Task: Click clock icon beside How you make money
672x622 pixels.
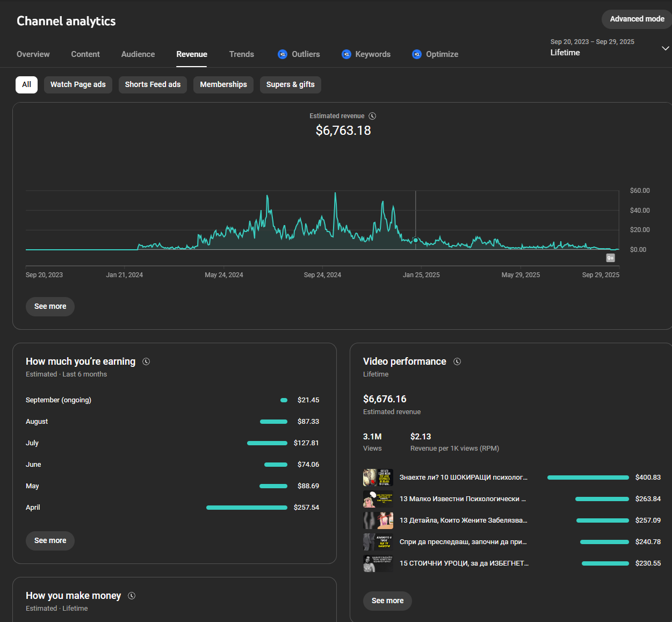Action: point(132,596)
